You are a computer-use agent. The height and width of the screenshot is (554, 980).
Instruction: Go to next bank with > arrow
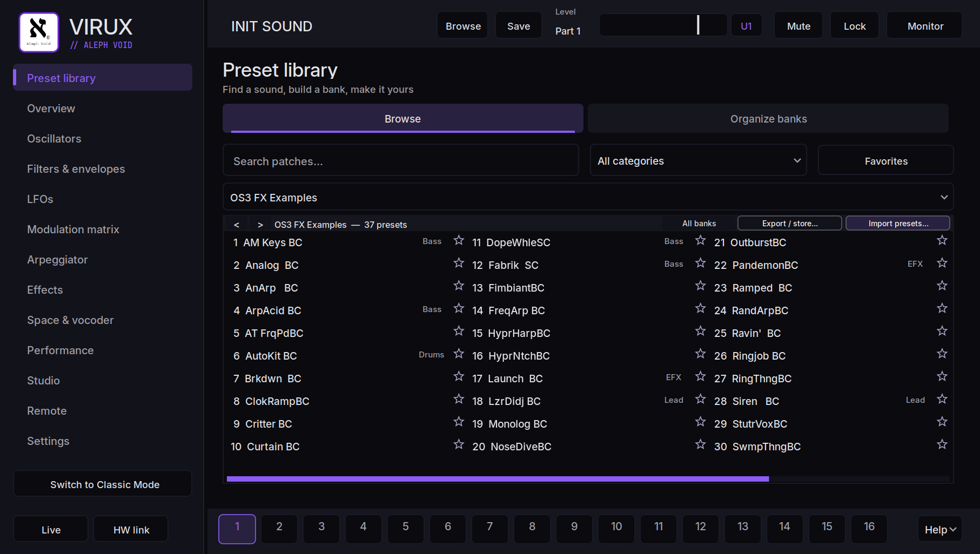[x=260, y=225]
